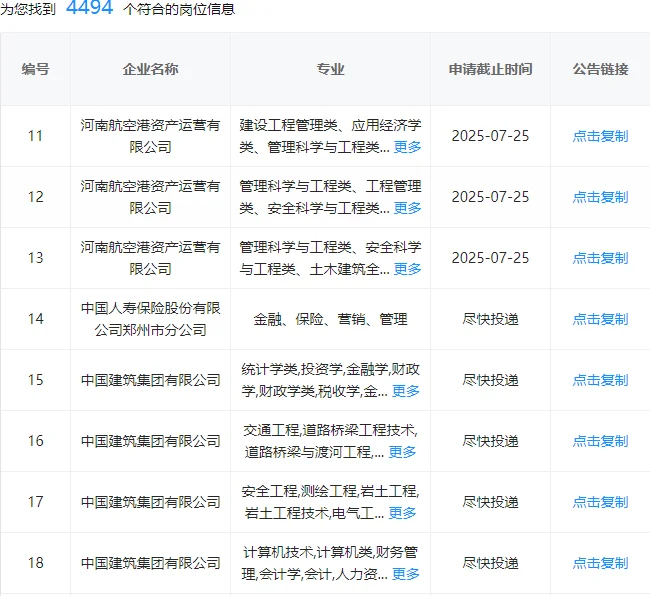Select 中国建筑集团有限公司 in row 16
This screenshot has width=650, height=596.
(150, 441)
